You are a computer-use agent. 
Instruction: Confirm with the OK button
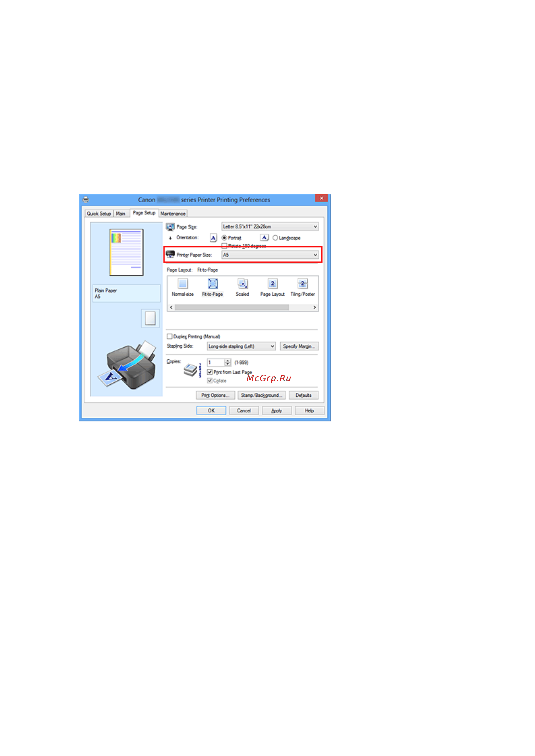point(211,411)
